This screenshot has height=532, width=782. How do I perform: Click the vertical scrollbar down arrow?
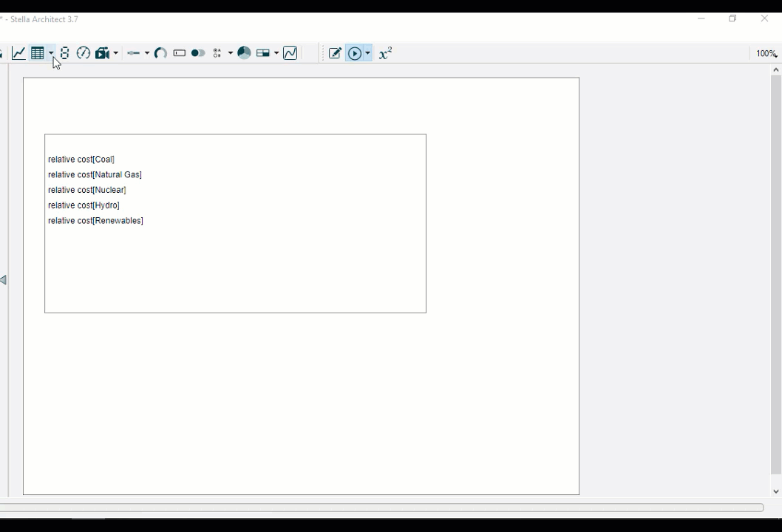(x=775, y=491)
